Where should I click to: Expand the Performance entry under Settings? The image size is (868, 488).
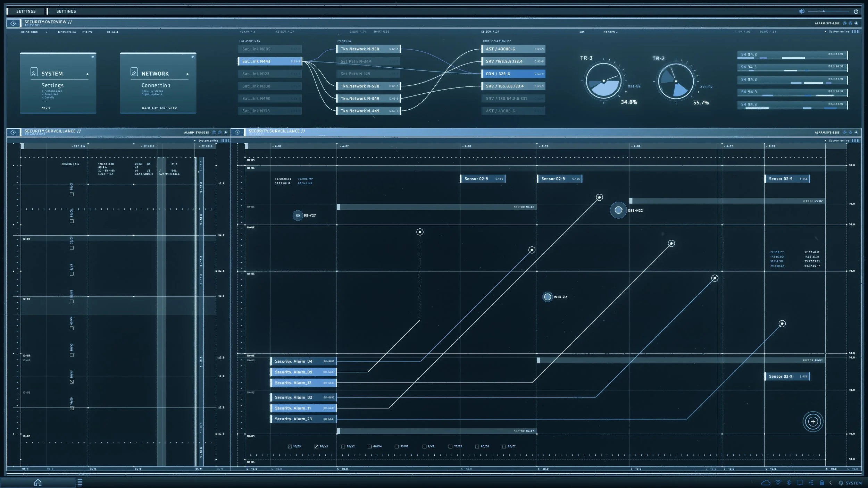(x=52, y=91)
